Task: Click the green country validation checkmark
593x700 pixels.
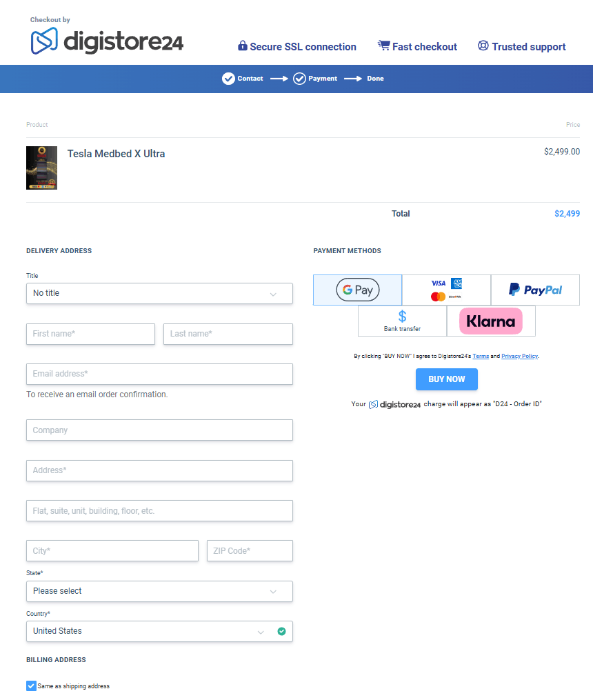Action: point(282,631)
